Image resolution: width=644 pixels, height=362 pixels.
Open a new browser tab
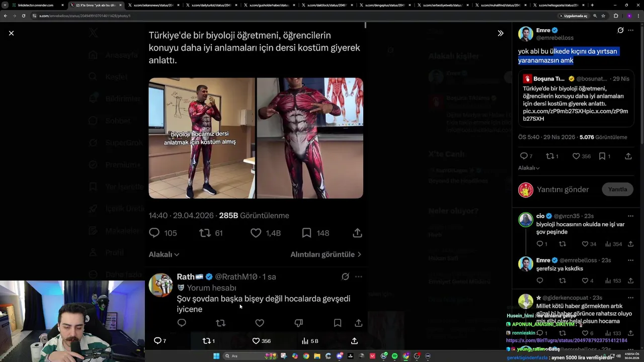click(592, 5)
